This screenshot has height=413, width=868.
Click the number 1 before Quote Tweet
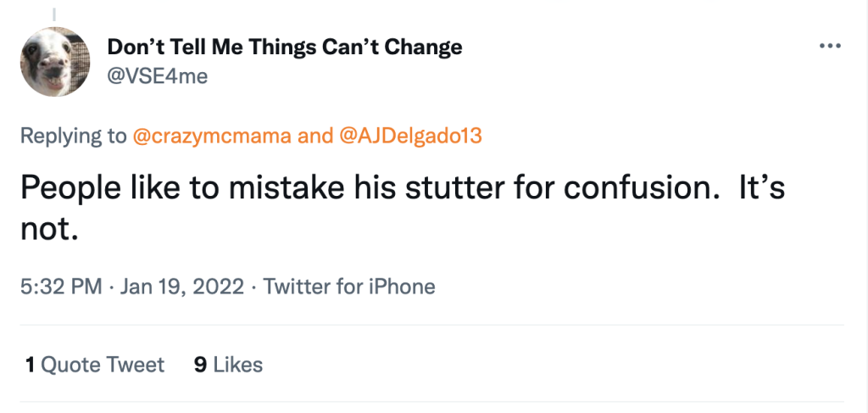click(30, 365)
